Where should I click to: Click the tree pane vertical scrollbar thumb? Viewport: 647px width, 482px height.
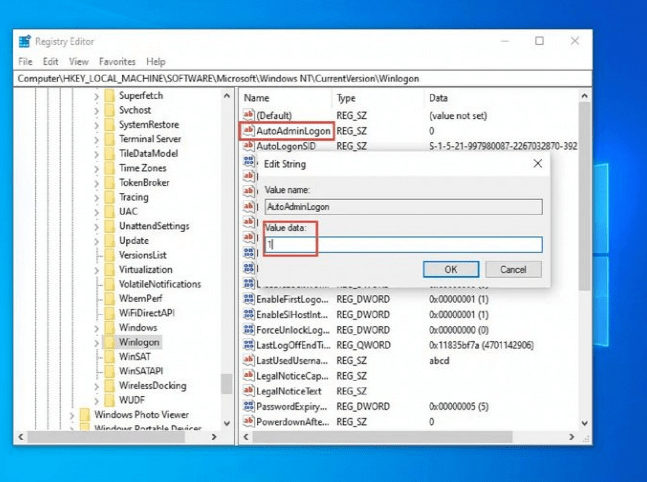pyautogui.click(x=226, y=384)
